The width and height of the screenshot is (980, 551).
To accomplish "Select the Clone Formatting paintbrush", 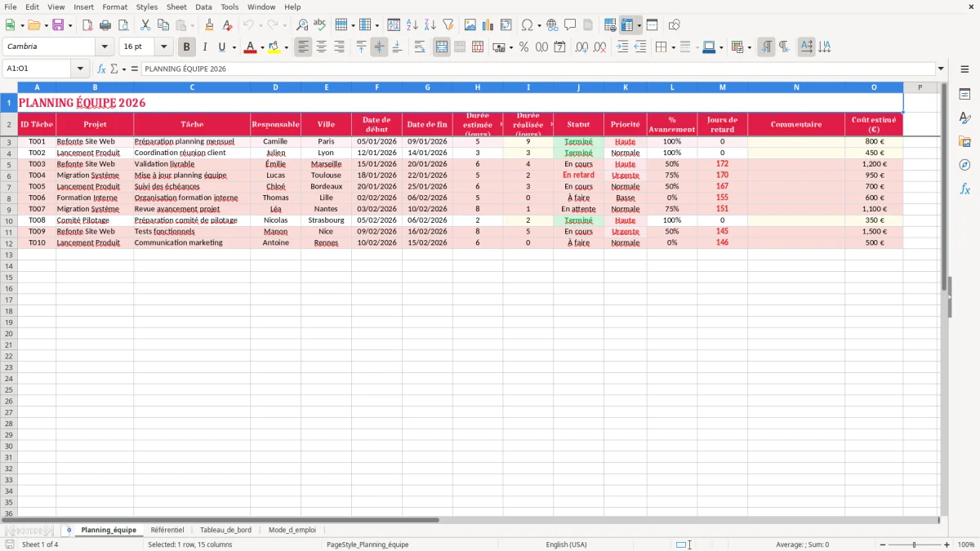I will 210,25.
